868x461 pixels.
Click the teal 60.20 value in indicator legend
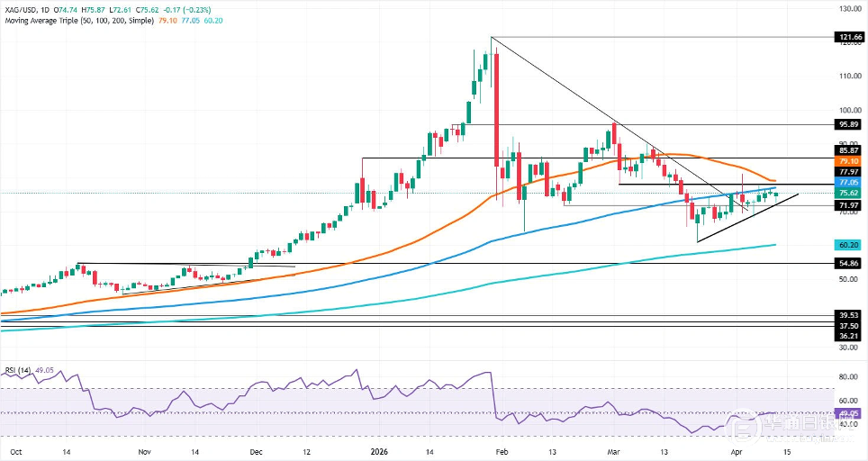211,17
